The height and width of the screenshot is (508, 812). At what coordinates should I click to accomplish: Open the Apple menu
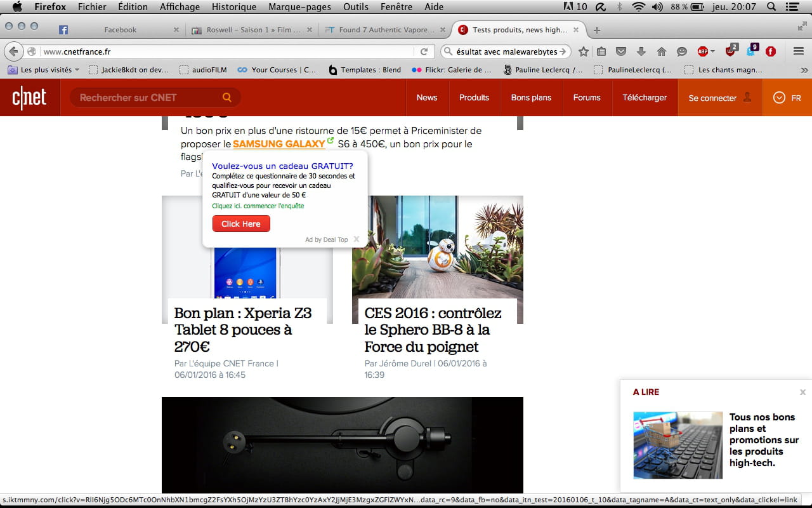[x=17, y=6]
